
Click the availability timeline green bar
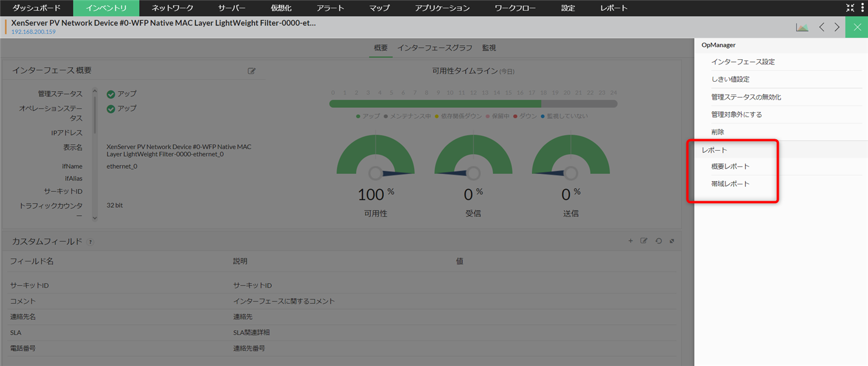click(435, 104)
